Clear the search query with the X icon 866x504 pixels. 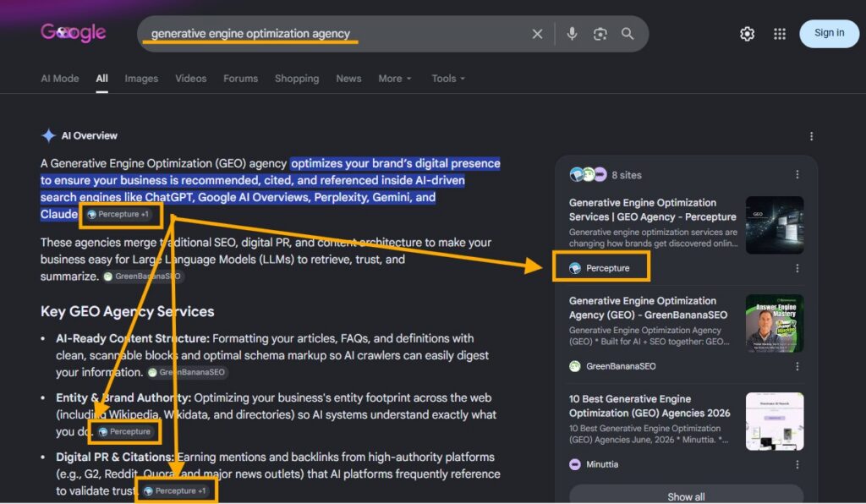[x=537, y=34]
